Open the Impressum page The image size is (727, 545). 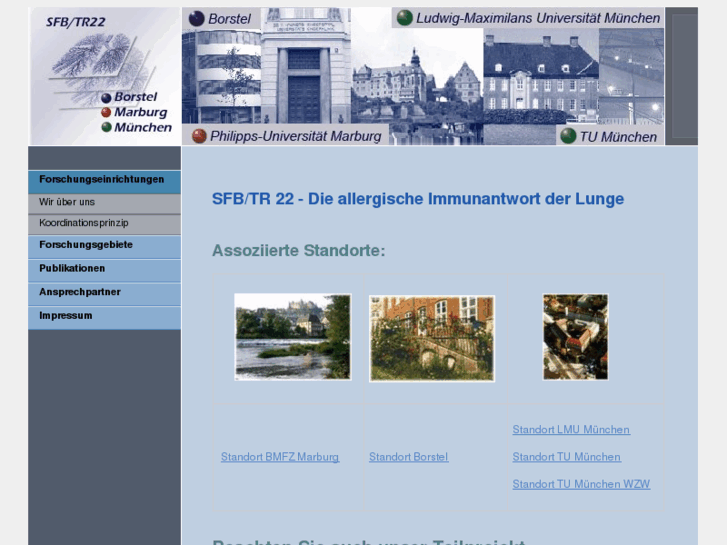pyautogui.click(x=104, y=317)
